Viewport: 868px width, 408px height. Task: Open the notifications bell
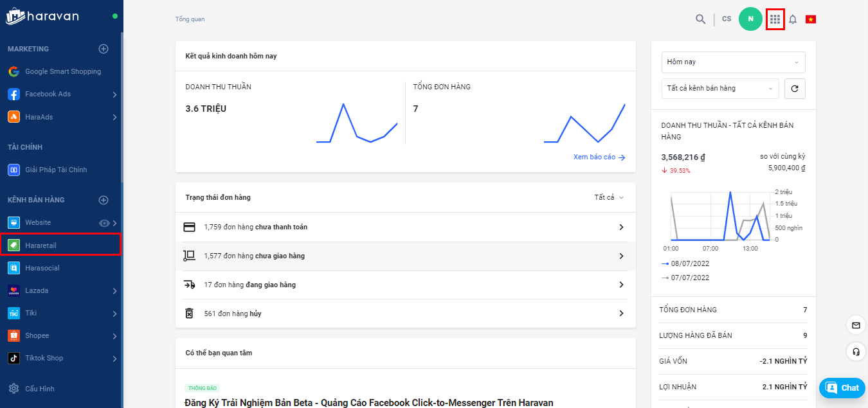point(793,19)
